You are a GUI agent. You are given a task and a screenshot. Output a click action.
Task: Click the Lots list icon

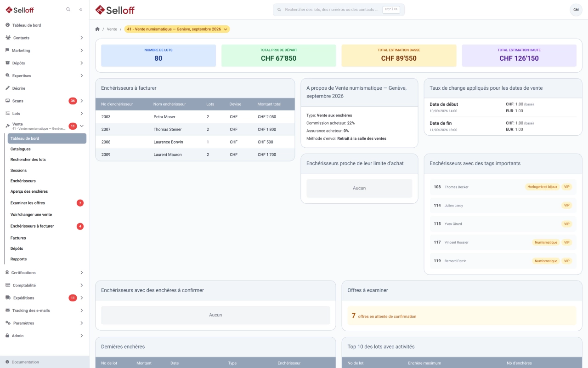pos(7,113)
